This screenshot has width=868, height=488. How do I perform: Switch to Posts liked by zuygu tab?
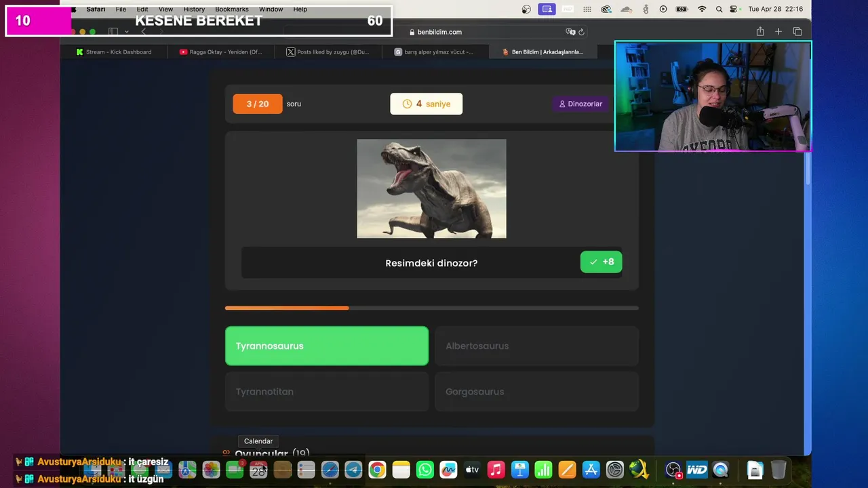click(x=328, y=52)
